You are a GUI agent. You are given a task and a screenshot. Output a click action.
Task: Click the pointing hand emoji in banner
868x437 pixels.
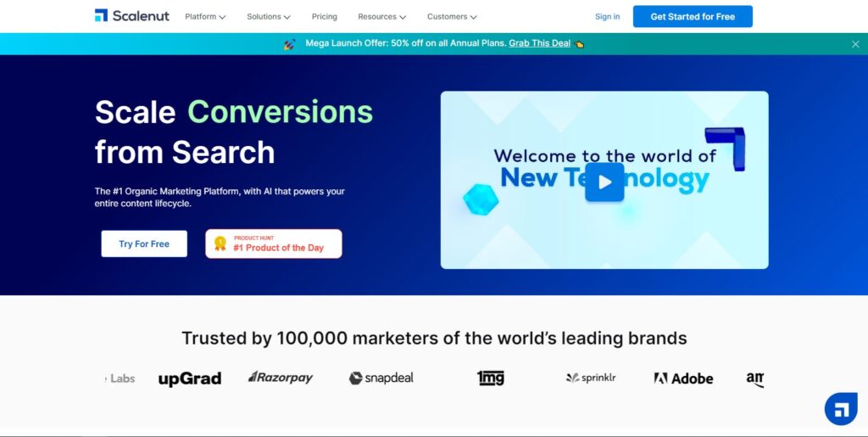pos(579,44)
